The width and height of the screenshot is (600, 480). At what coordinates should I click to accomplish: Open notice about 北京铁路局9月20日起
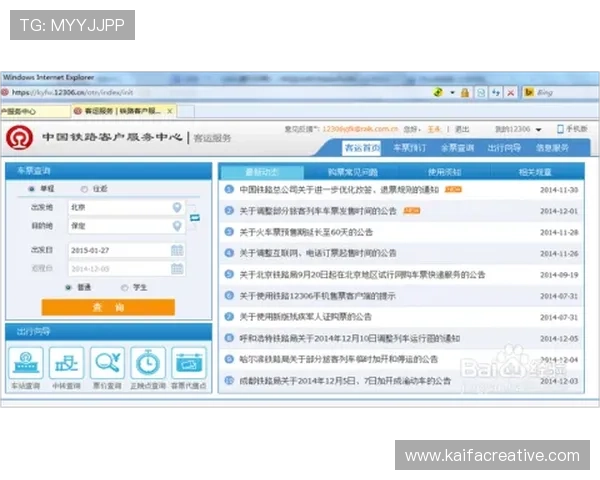coord(362,274)
